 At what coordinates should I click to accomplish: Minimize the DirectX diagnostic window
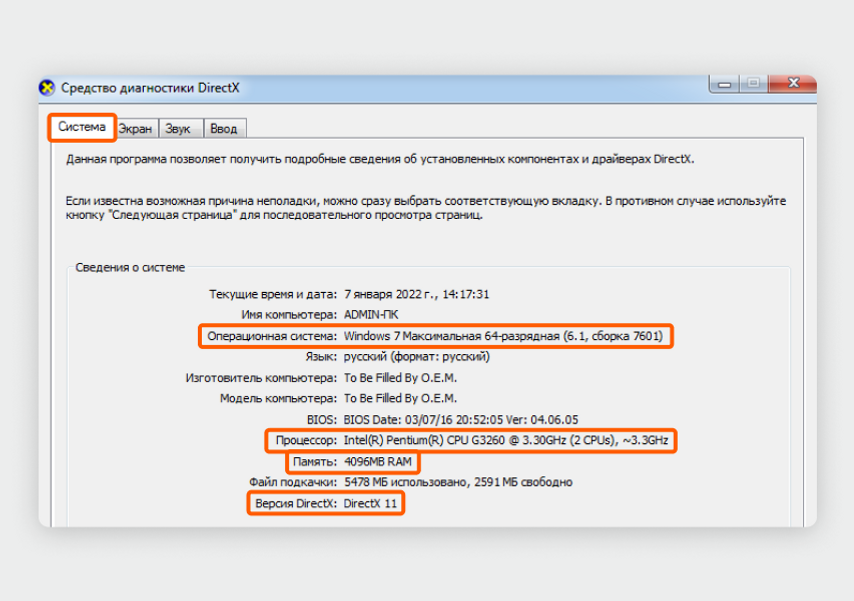724,84
